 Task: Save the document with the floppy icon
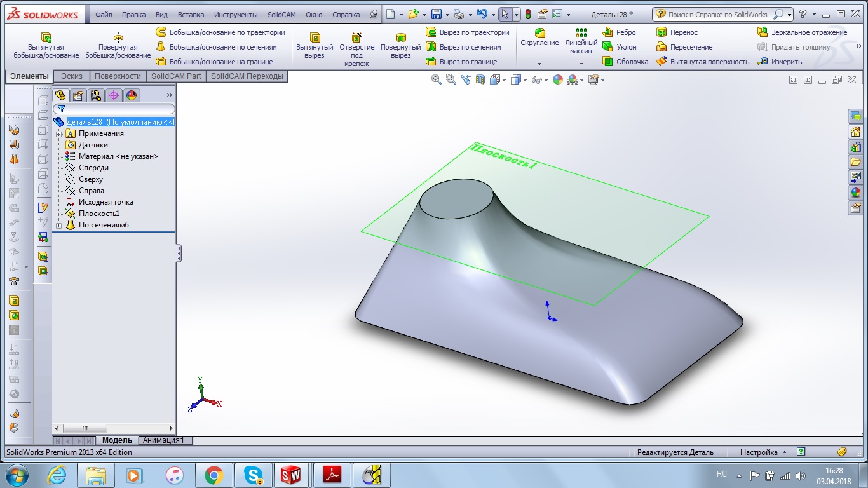(x=437, y=14)
